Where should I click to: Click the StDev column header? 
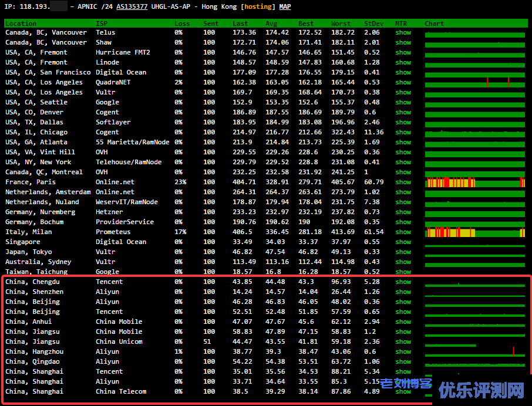click(x=373, y=23)
